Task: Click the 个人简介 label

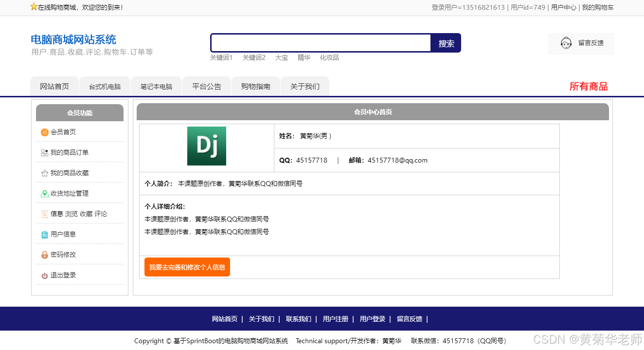Action: (x=159, y=184)
